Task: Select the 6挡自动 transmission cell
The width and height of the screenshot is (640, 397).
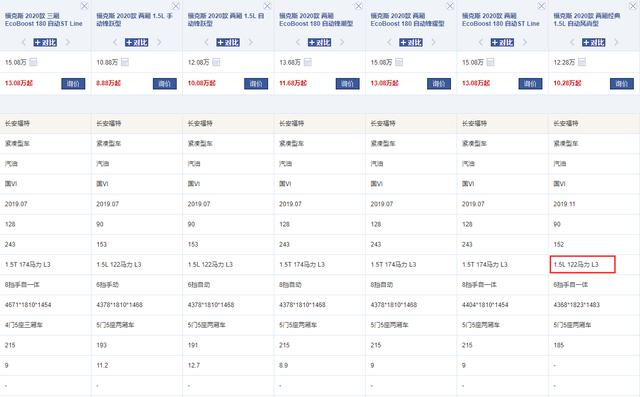Action: click(199, 284)
